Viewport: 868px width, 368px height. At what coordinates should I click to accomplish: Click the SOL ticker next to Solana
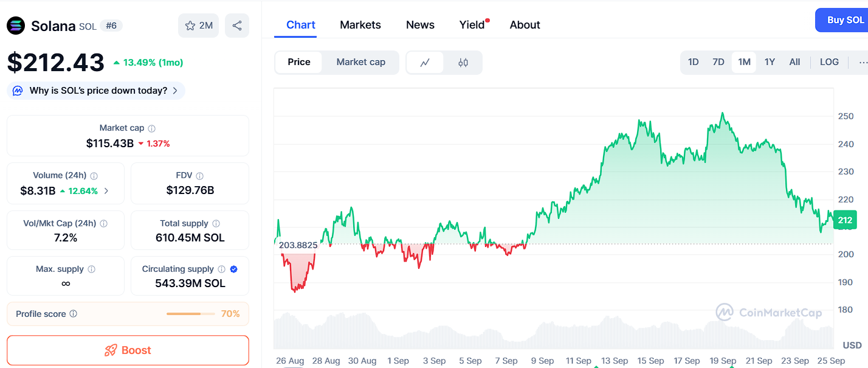(x=88, y=26)
